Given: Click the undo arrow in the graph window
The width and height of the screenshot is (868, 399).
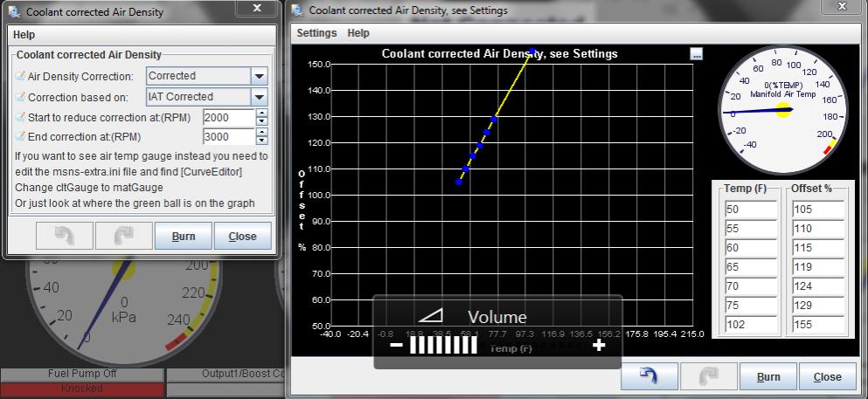Looking at the screenshot, I should [648, 376].
